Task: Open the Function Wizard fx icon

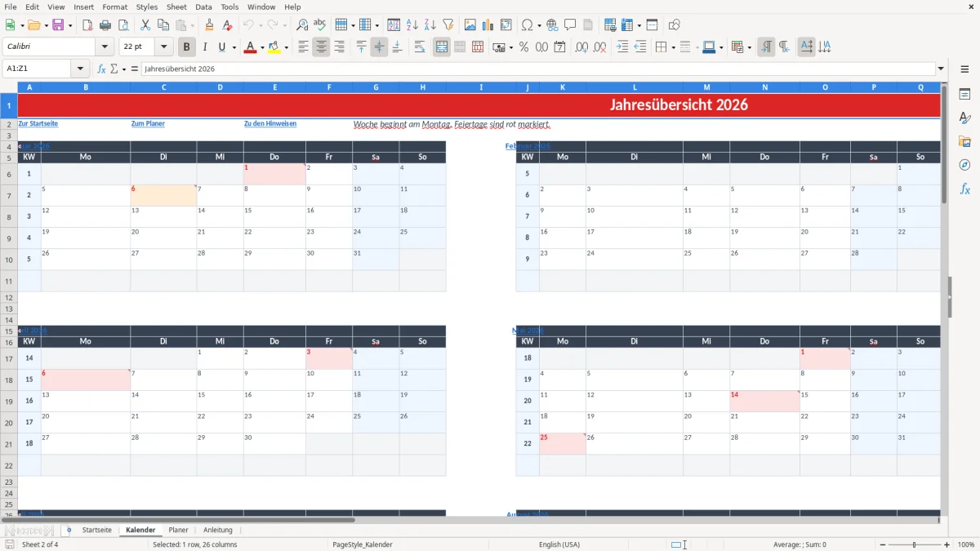Action: coord(102,69)
